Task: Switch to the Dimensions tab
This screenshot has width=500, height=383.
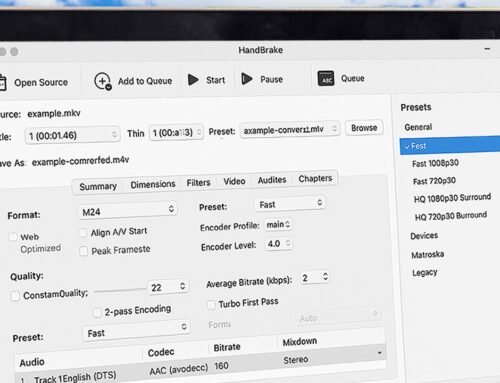Action: point(153,184)
